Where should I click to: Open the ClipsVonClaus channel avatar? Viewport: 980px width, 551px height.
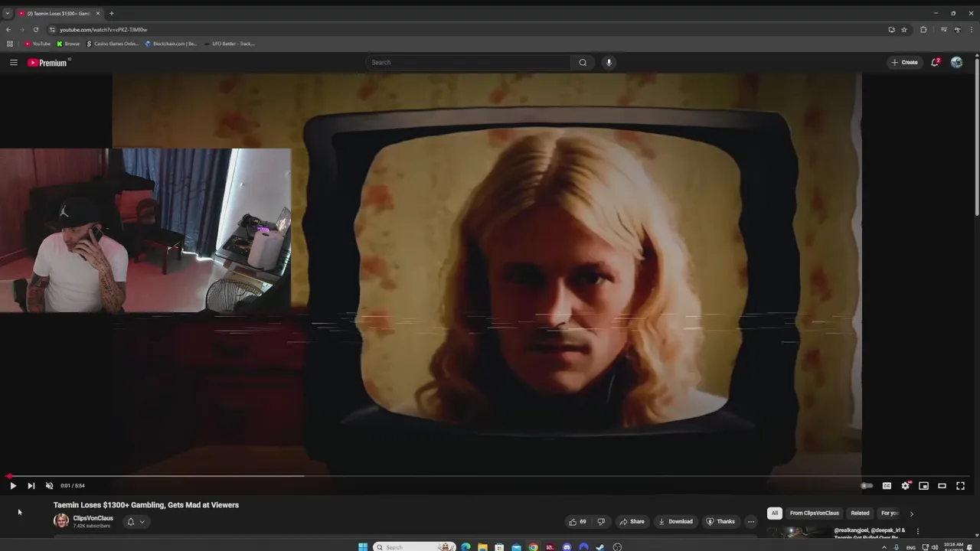pos(60,521)
